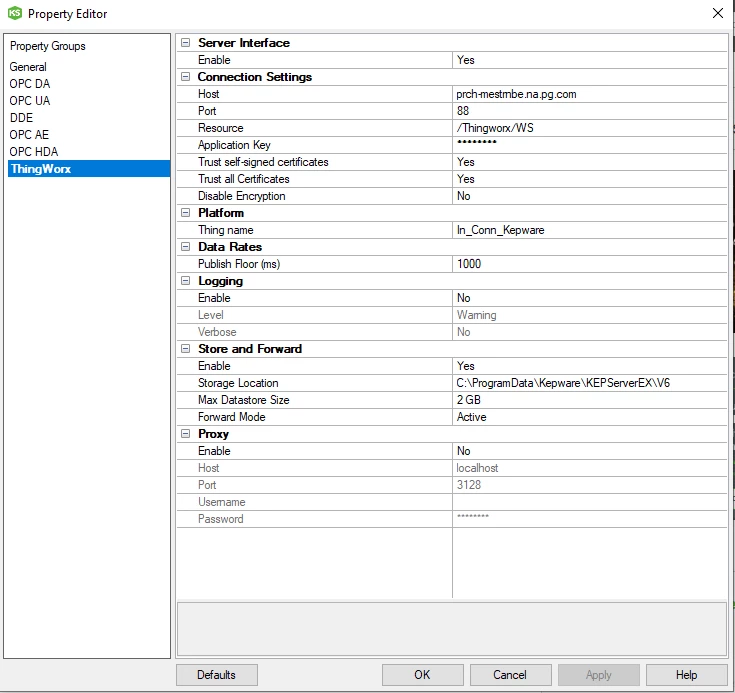The height and width of the screenshot is (693, 735).
Task: Click the proxy Password masked value
Action: coord(590,519)
